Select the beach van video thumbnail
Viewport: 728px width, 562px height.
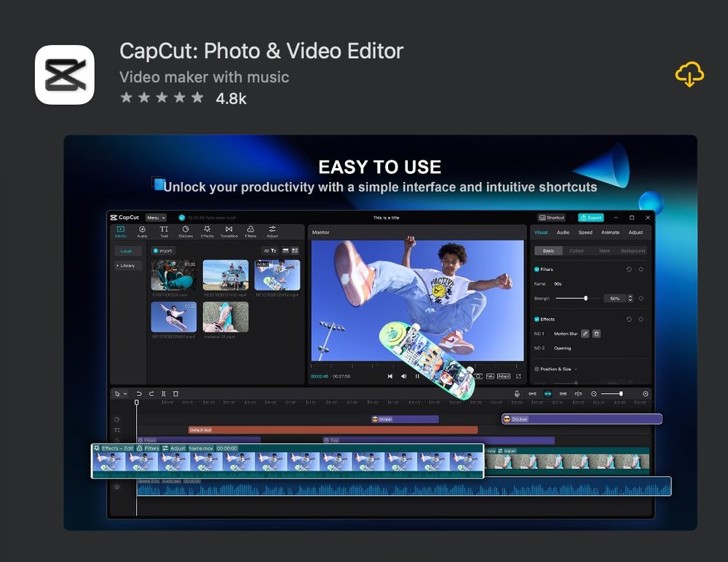[226, 275]
